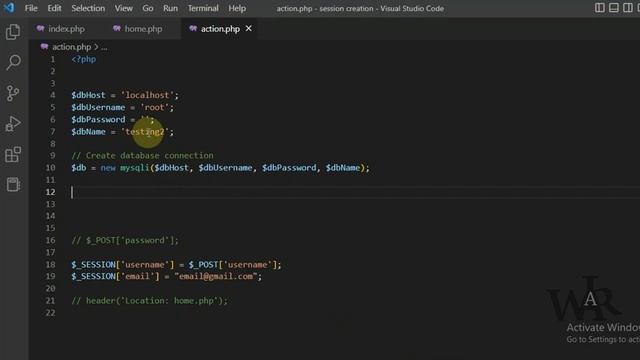Viewport: 640px width, 360px height.
Task: Click the 'root' string on line 5
Action: click(x=155, y=107)
